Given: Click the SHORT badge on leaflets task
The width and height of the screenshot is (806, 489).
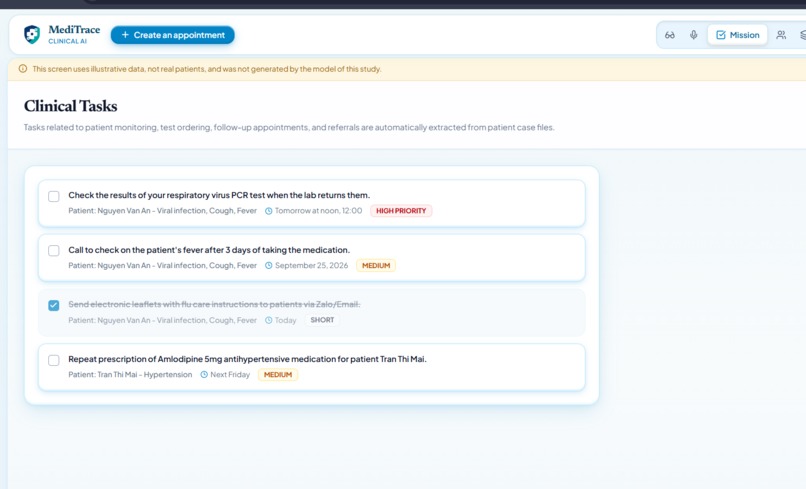Looking at the screenshot, I should tap(322, 320).
